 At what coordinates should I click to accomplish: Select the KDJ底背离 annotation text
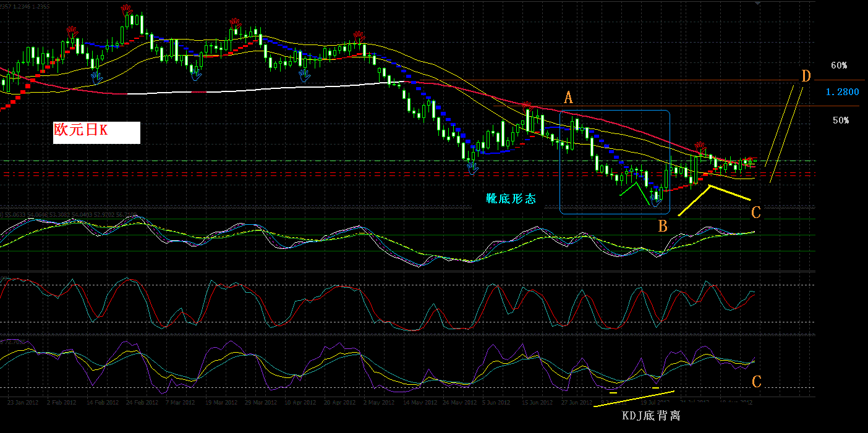click(651, 416)
